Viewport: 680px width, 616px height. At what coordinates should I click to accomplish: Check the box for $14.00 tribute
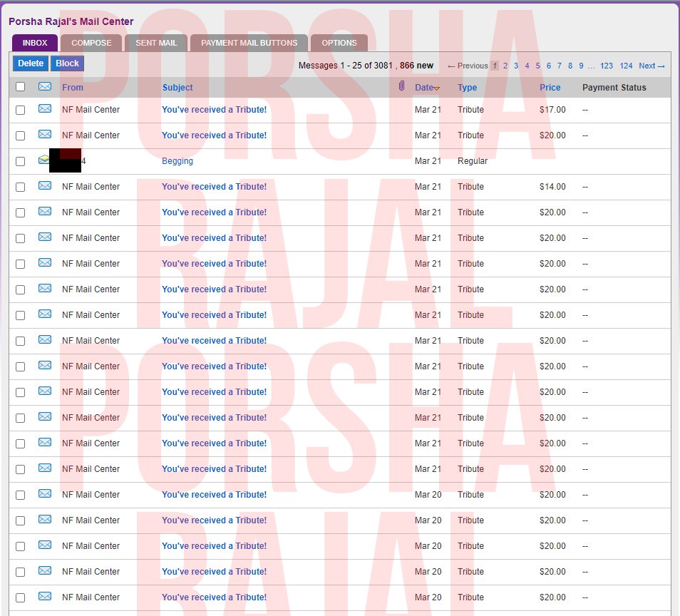click(x=21, y=187)
